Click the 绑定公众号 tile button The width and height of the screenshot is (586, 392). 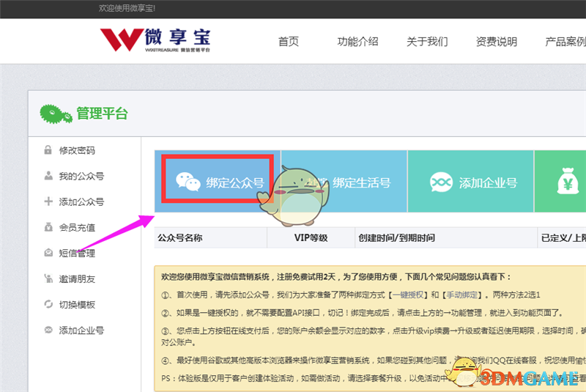click(218, 181)
